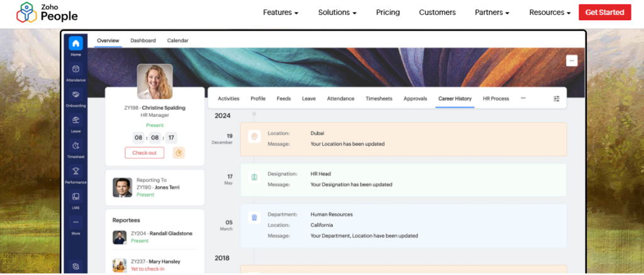The image size is (644, 275).
Task: Click the Zoho People logo
Action: tap(47, 13)
